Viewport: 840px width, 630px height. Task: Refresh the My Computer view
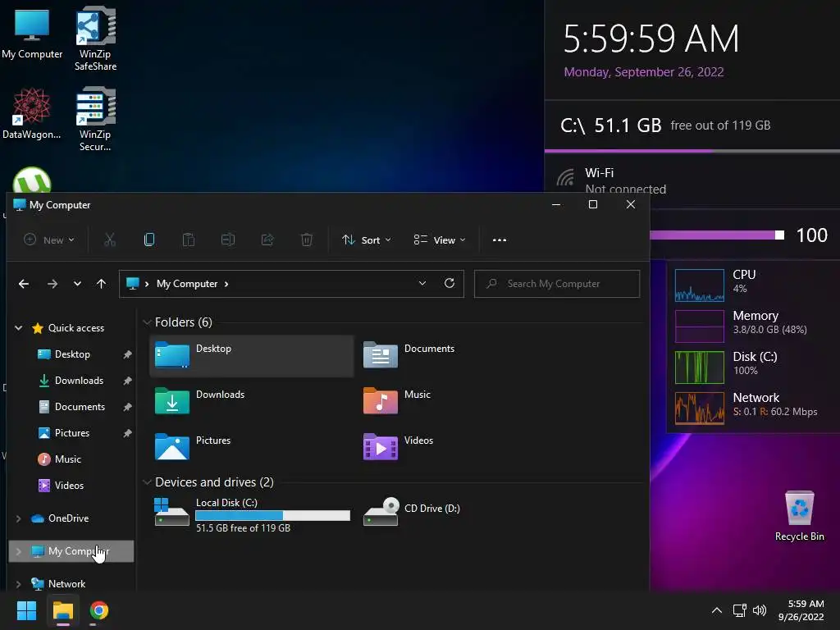click(x=450, y=283)
